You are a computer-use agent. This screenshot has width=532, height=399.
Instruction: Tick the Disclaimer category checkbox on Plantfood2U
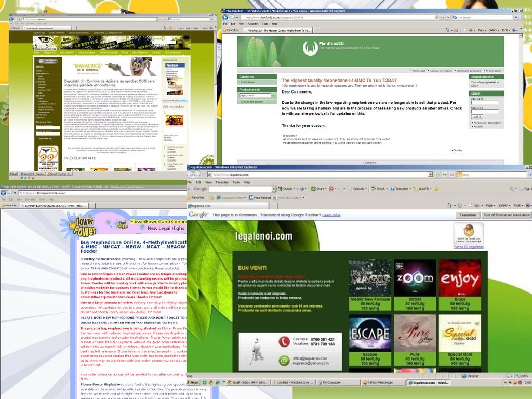point(241,82)
